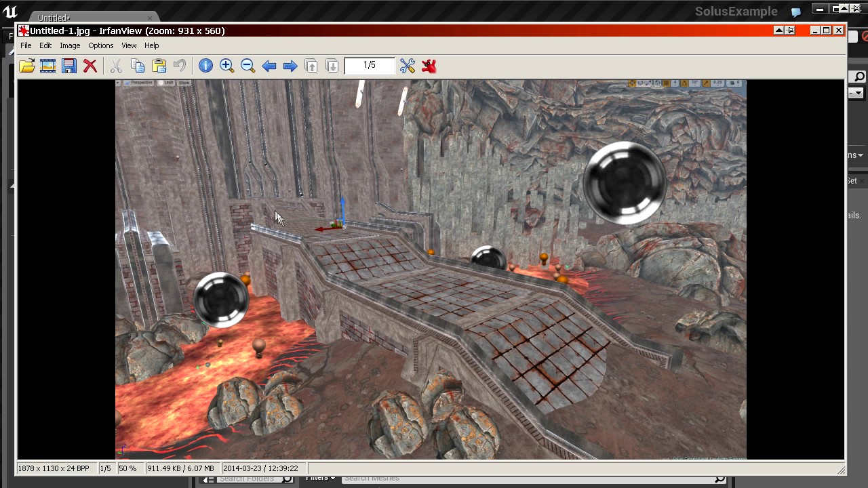Screen dimensions: 868x488
Task: Undo the last action with the arrow icon
Action: 180,66
